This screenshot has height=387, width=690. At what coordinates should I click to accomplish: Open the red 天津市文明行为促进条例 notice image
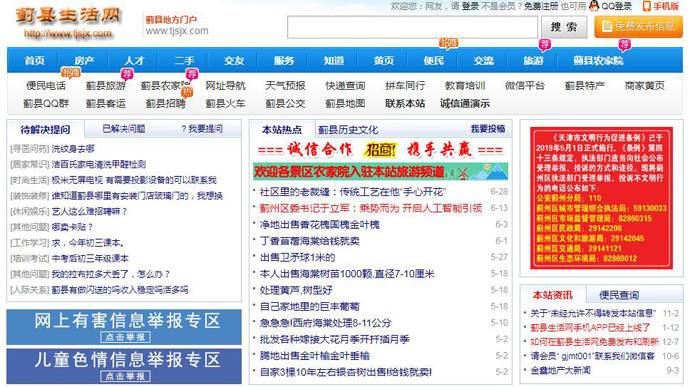pyautogui.click(x=601, y=198)
